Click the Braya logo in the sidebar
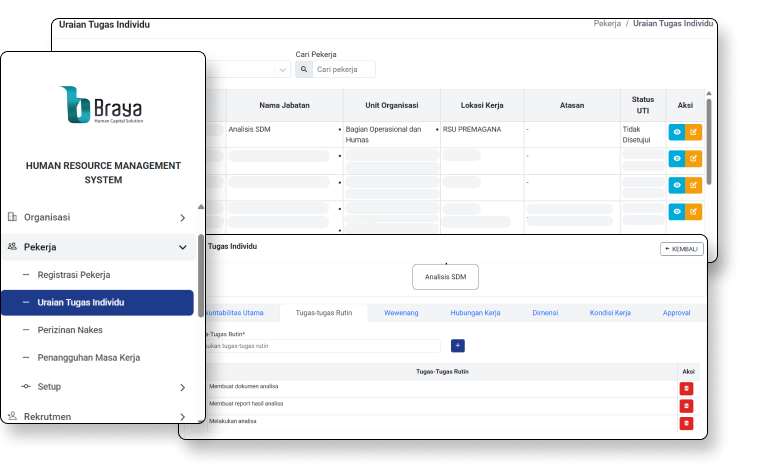 (103, 104)
